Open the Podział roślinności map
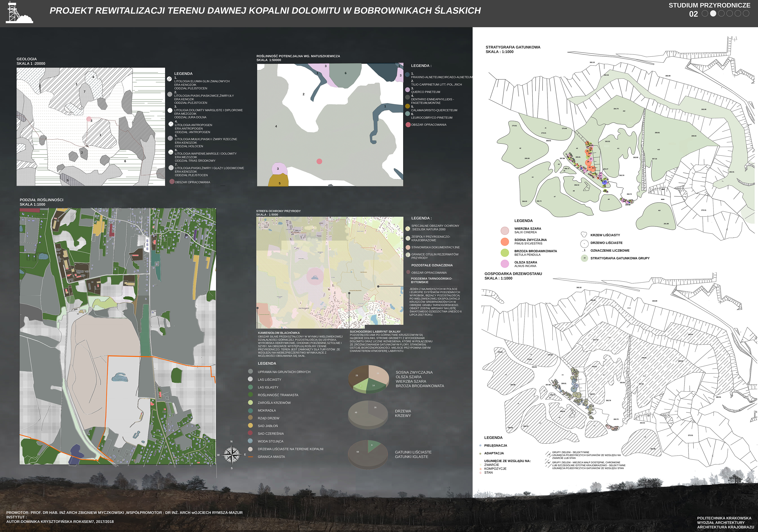Image resolution: width=758 pixels, height=532 pixels. 117,336
